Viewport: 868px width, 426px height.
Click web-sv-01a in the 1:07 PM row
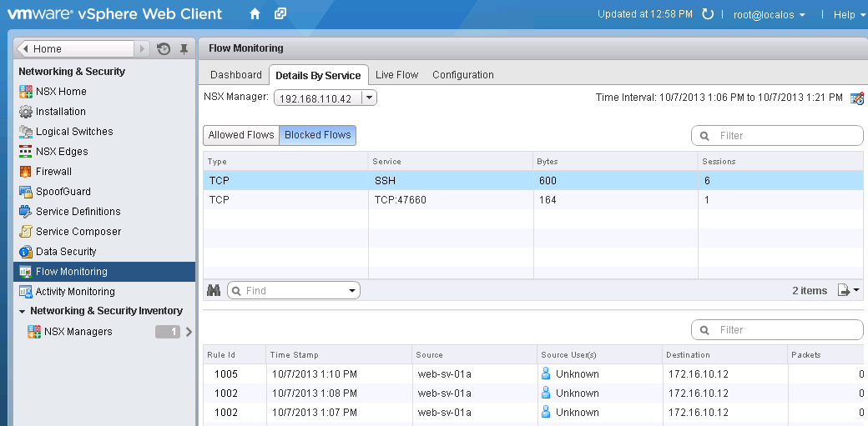tap(445, 412)
